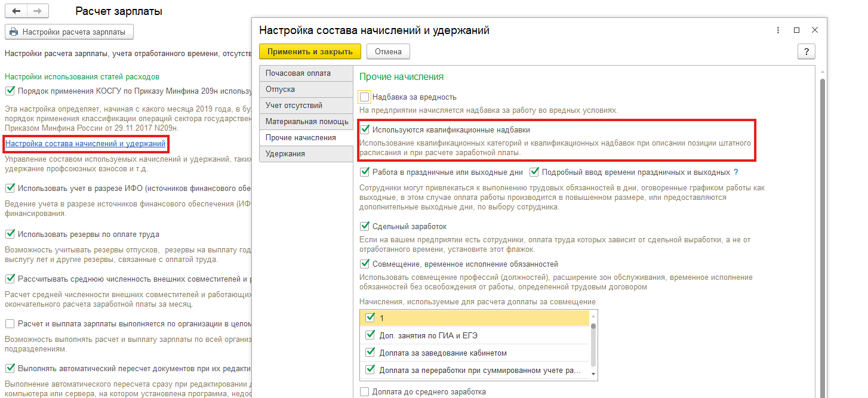
Task: Open Настройка состава начислений и удержаний link
Action: click(85, 144)
